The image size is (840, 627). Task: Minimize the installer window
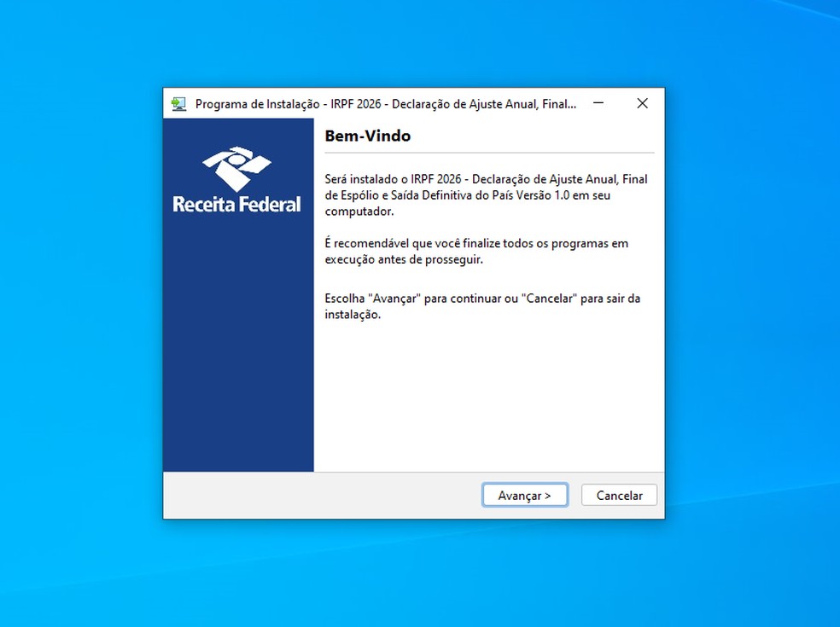(598, 103)
